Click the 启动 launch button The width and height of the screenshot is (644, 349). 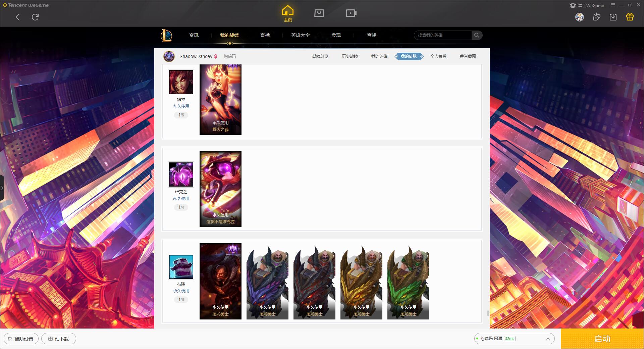click(602, 339)
